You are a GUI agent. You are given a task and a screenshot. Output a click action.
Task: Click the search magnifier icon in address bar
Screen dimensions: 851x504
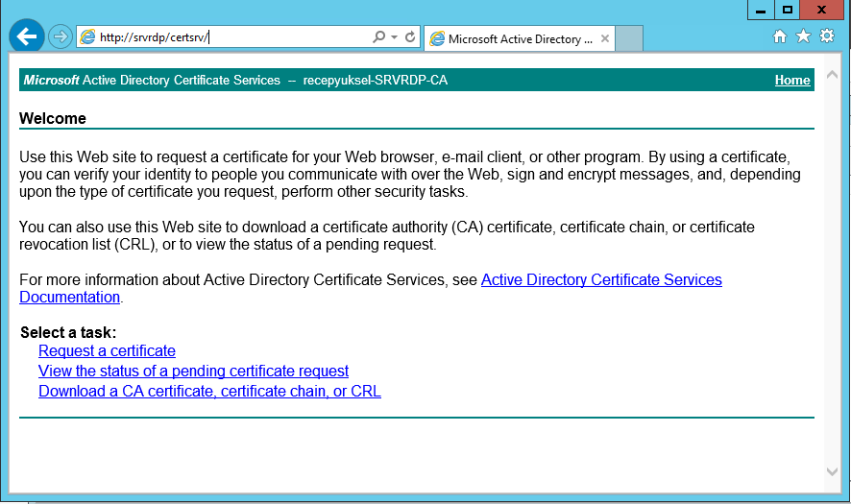tap(378, 36)
